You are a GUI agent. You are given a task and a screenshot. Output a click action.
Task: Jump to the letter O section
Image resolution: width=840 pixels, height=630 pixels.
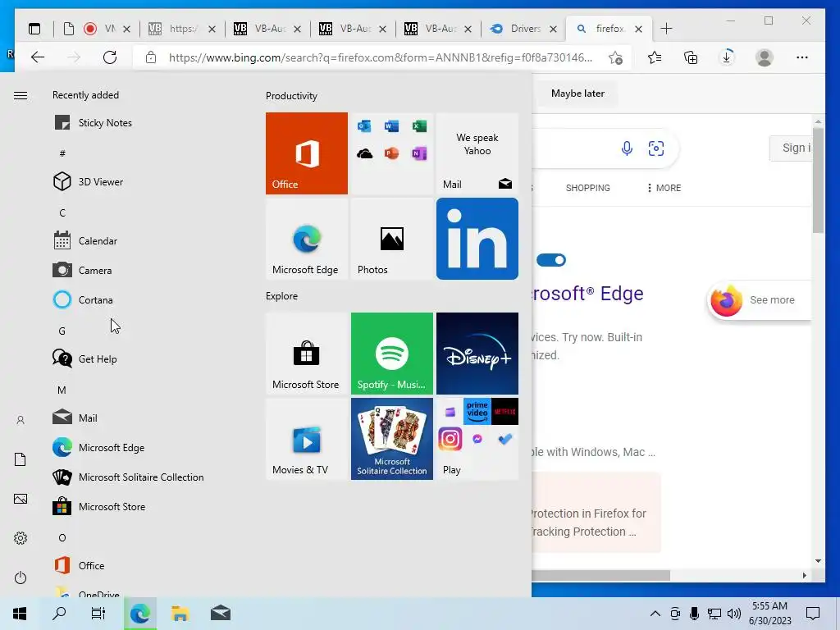coord(62,537)
